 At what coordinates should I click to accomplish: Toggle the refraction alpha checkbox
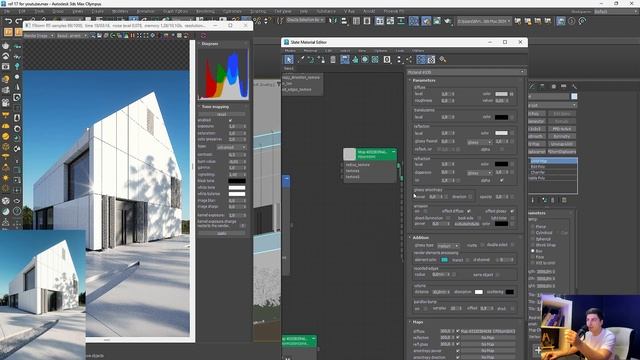[x=502, y=180]
